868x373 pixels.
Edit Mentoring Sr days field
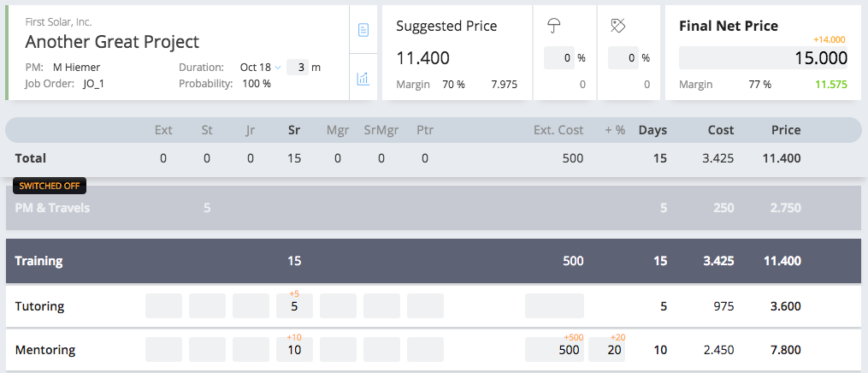click(294, 350)
